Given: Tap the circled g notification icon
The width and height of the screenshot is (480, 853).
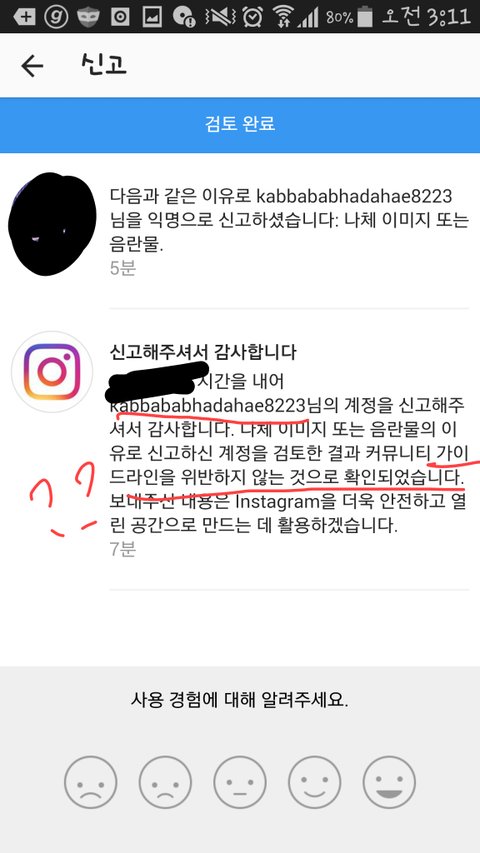Looking at the screenshot, I should coord(57,17).
